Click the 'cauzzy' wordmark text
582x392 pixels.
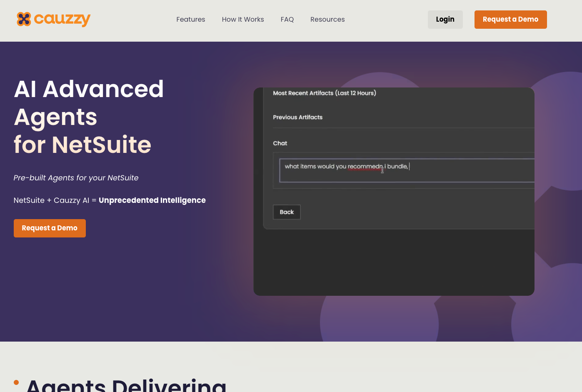[62, 19]
